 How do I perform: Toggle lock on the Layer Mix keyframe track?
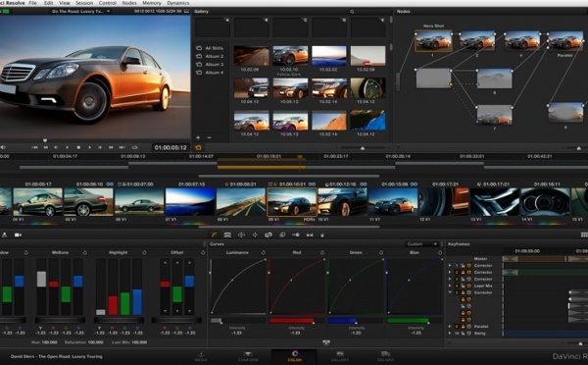pyautogui.click(x=463, y=286)
